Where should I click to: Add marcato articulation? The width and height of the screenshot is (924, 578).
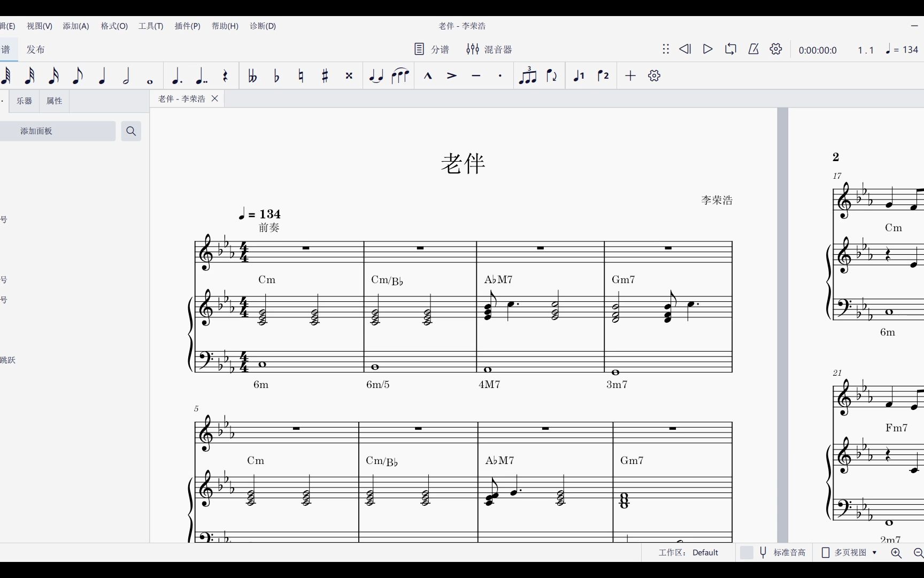(428, 76)
